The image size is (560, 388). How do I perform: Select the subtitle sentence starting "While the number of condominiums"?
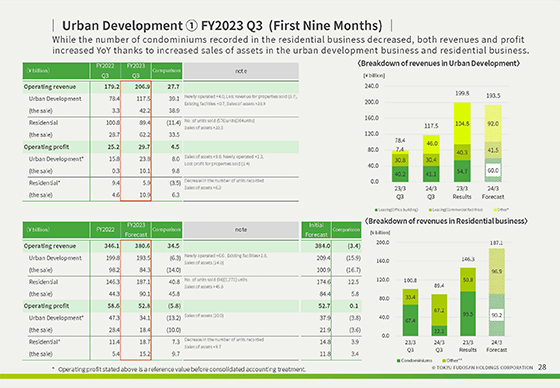coord(290,45)
